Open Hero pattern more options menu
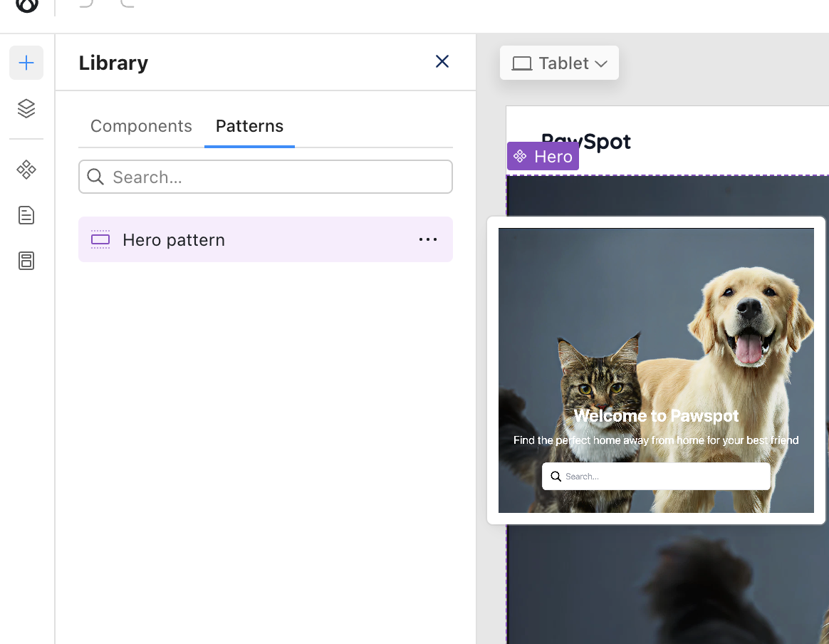The width and height of the screenshot is (829, 644). click(x=428, y=239)
